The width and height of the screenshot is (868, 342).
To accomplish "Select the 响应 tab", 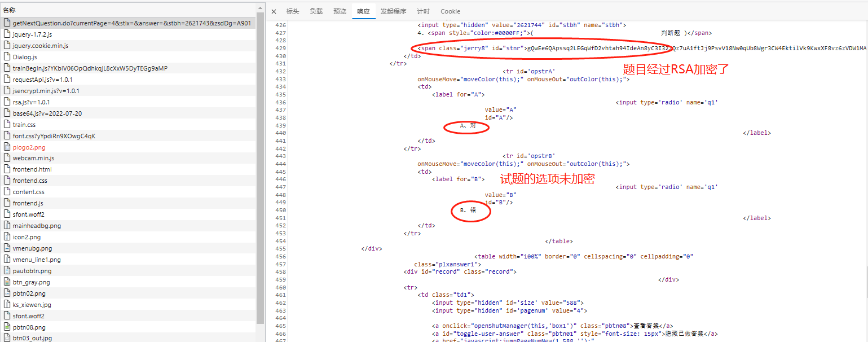I will click(363, 11).
